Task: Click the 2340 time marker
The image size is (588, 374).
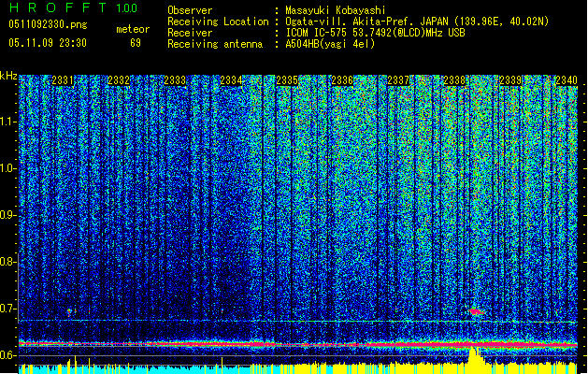Action: tap(566, 80)
